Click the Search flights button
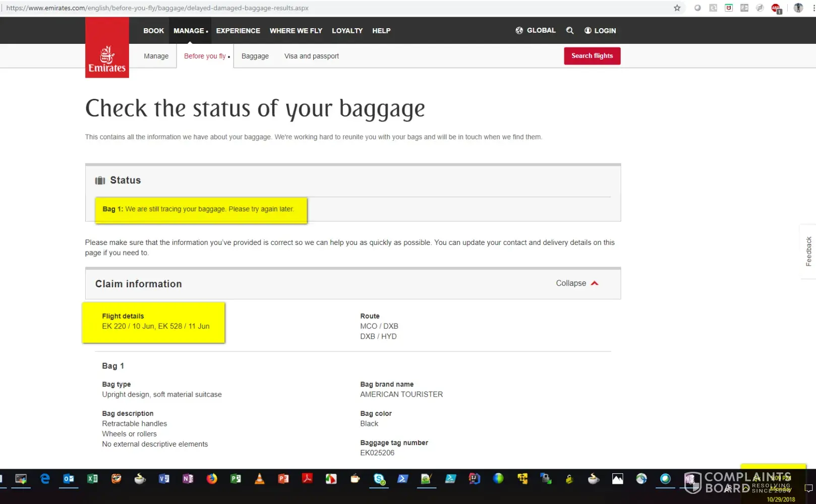Viewport: 816px width, 504px height. pyautogui.click(x=592, y=56)
